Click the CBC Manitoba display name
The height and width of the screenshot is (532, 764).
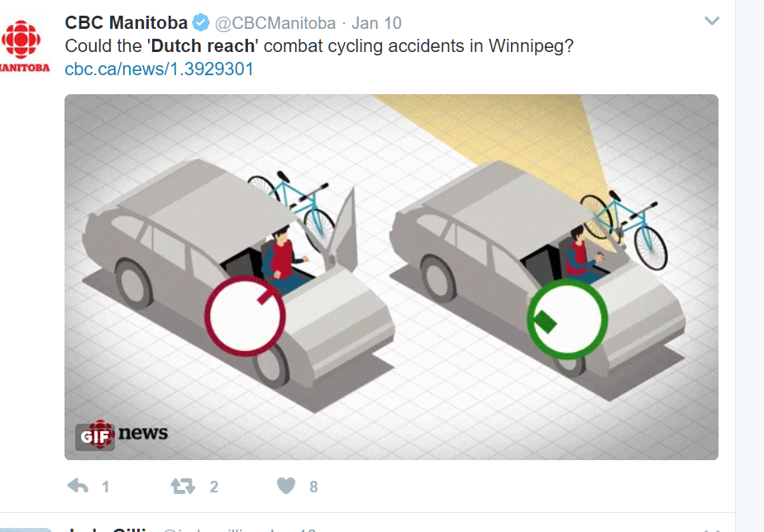pos(127,22)
